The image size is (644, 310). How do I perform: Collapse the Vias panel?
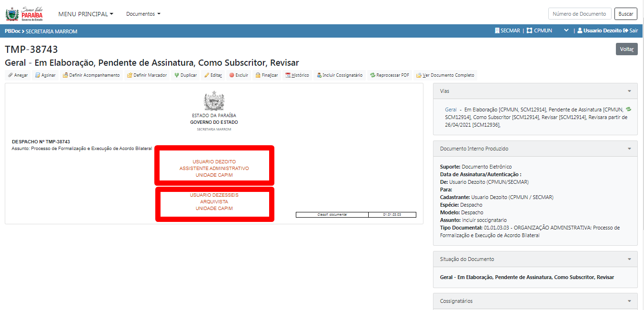(629, 91)
